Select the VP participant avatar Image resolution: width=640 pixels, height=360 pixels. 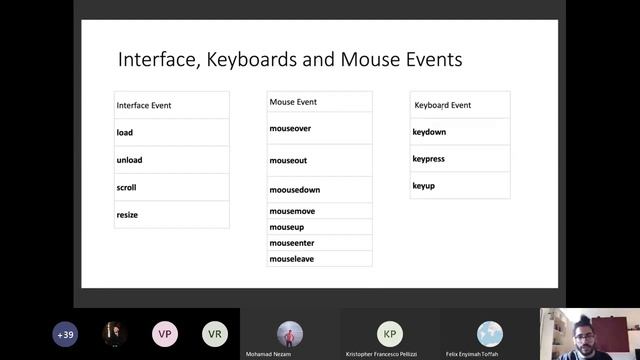pyautogui.click(x=165, y=334)
